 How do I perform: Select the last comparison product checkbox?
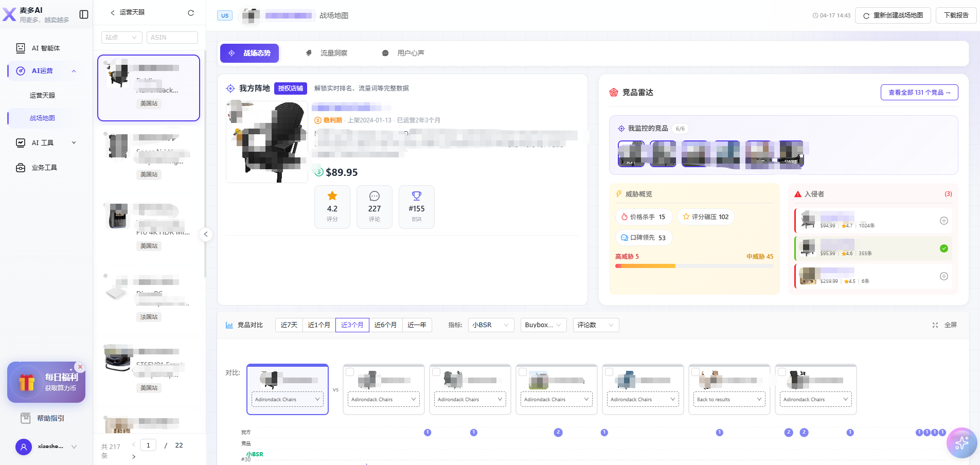click(x=782, y=371)
